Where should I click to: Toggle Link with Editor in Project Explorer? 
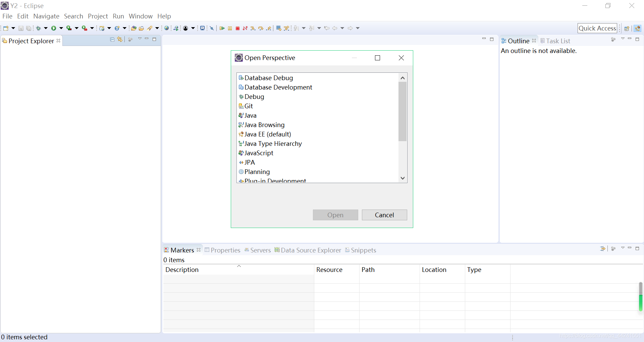[120, 40]
